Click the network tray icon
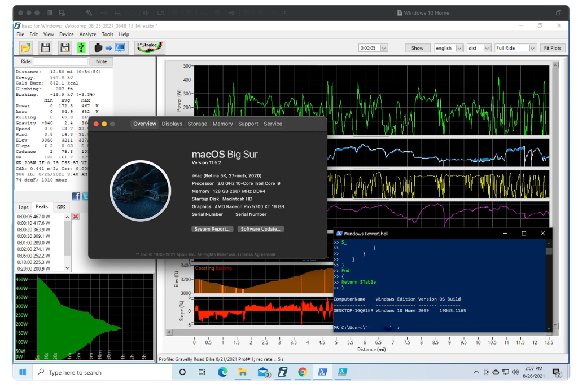 tap(505, 372)
